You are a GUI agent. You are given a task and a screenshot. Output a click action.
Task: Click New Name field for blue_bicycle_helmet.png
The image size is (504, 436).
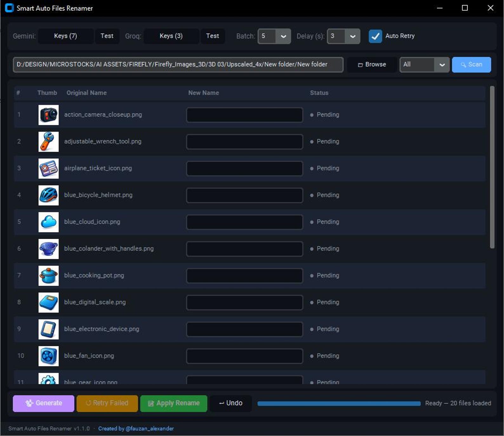(244, 195)
